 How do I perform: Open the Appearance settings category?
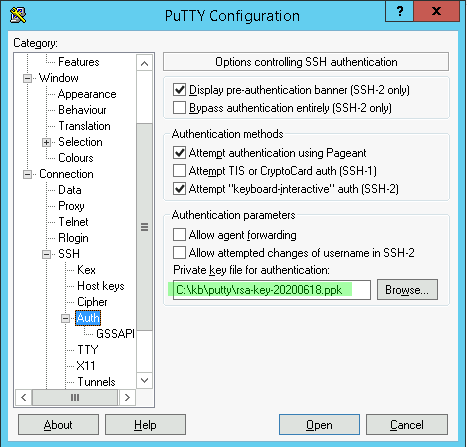tap(87, 94)
